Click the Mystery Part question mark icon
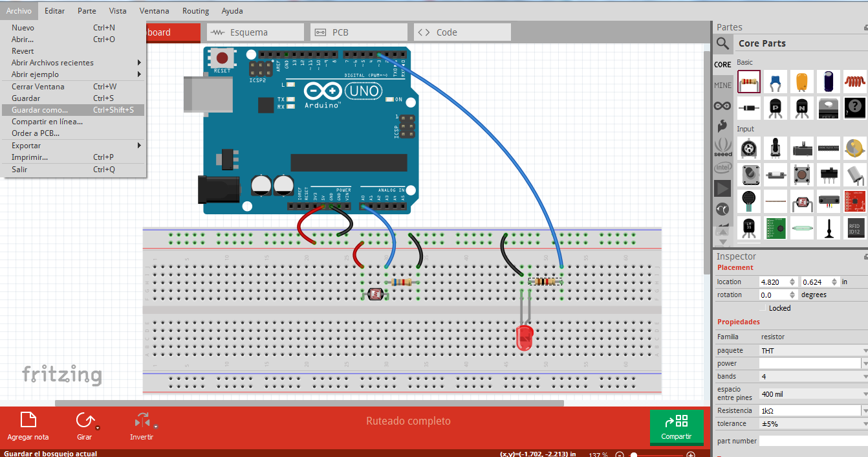Viewport: 868px width, 457px height. coord(855,108)
